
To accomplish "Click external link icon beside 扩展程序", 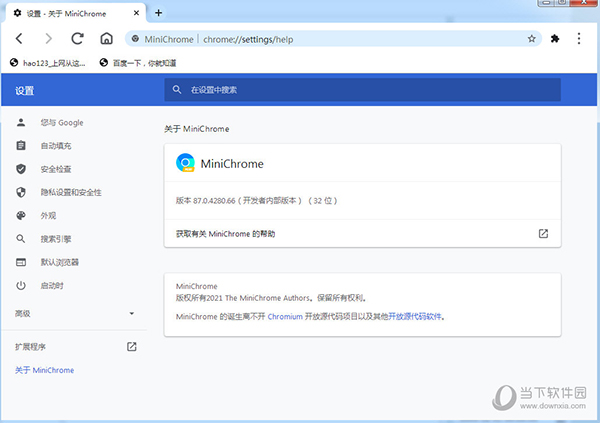I will [132, 347].
